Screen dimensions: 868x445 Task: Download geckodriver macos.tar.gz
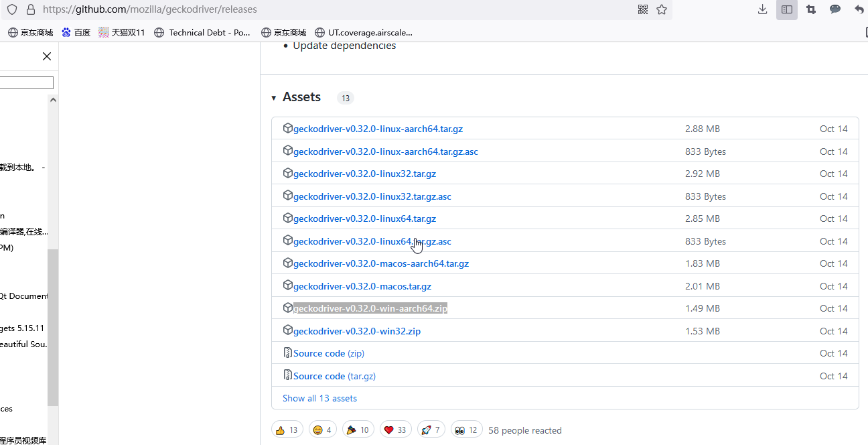tap(362, 286)
